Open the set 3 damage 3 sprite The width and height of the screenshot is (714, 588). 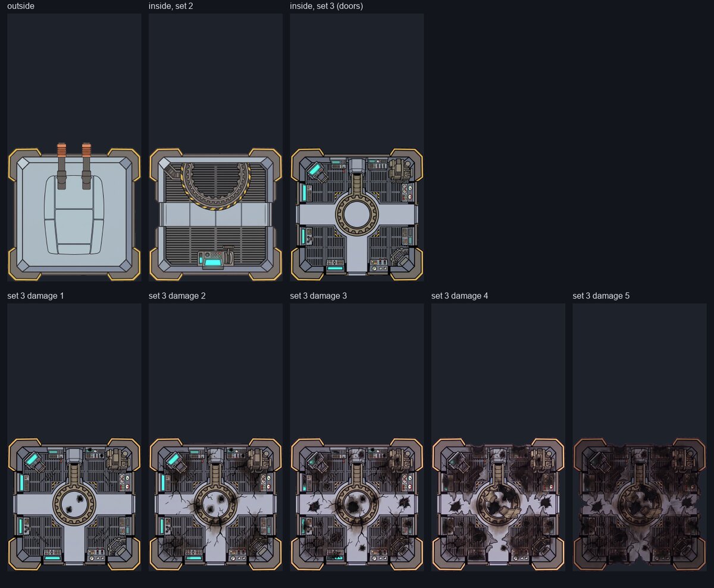357,438
